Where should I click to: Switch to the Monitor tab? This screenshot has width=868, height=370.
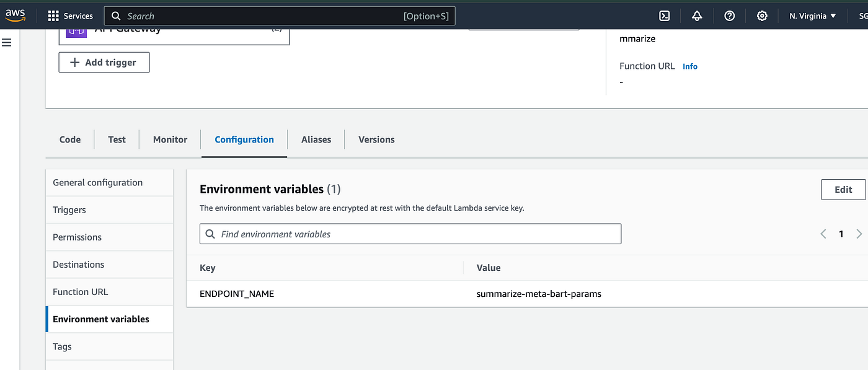pos(170,139)
